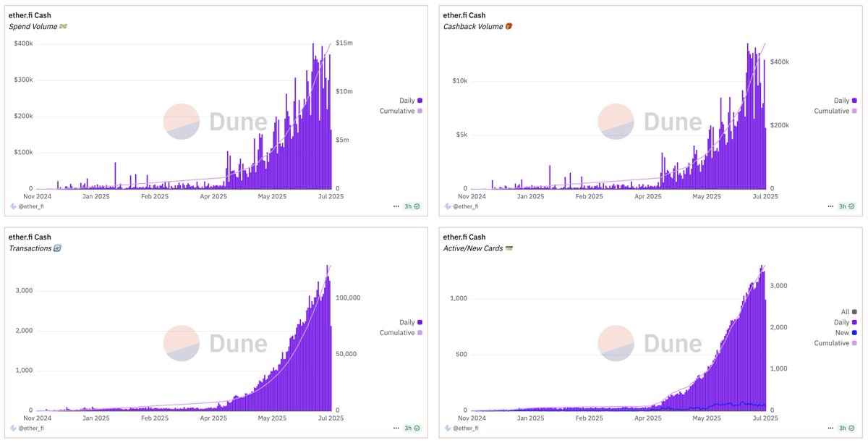
Task: Click @ether_fi username under Transactions chart
Action: click(x=30, y=429)
